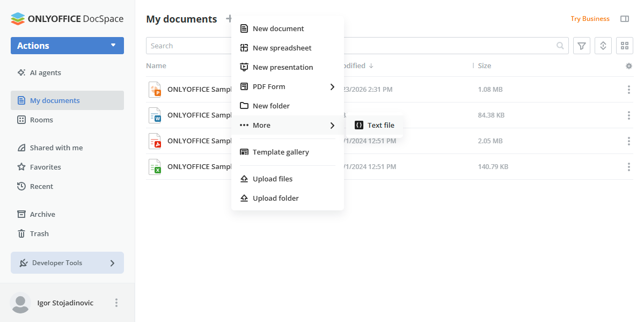This screenshot has height=322, width=644.
Task: Expand Developer Tools chevron
Action: coord(112,263)
